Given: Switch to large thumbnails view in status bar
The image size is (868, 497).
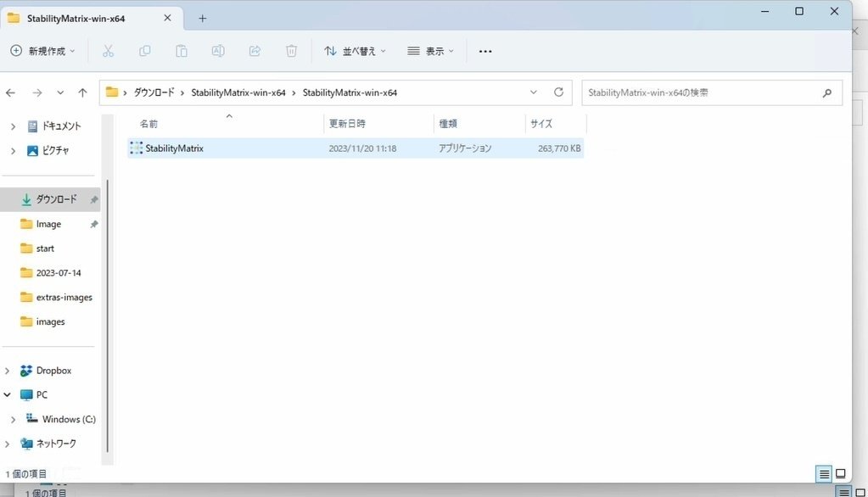Looking at the screenshot, I should click(x=840, y=474).
